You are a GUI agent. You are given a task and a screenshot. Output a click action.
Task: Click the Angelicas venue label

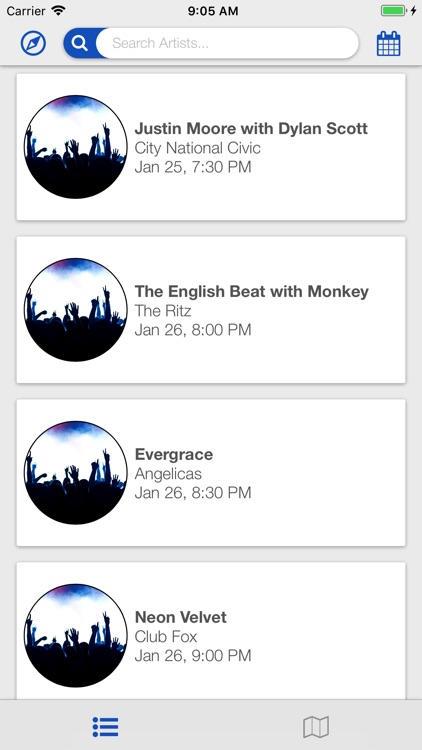(x=168, y=474)
